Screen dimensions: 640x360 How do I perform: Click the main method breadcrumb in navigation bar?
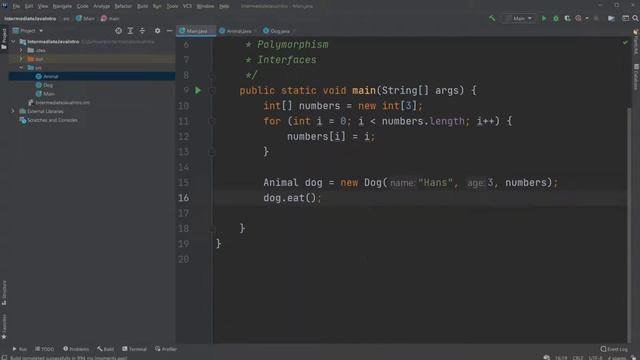coord(110,18)
